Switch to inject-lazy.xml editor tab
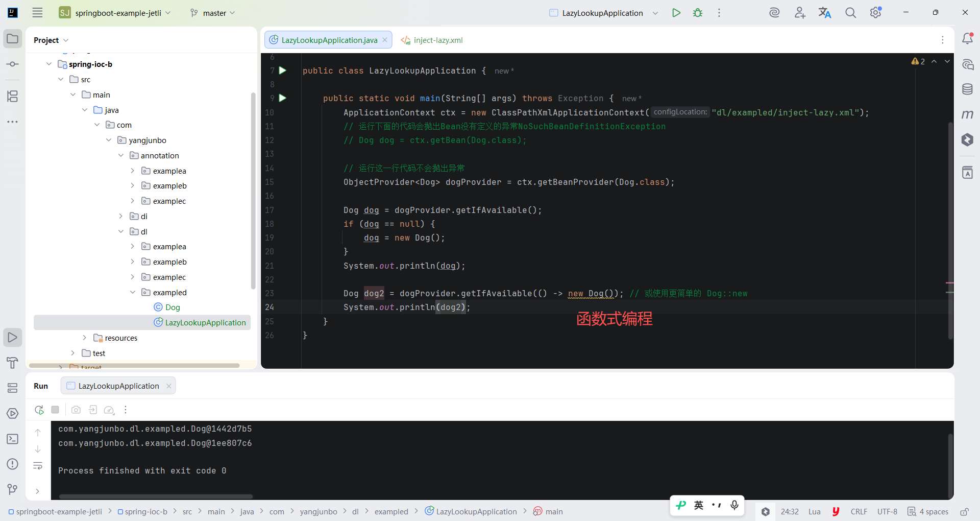The image size is (980, 521). [x=432, y=40]
